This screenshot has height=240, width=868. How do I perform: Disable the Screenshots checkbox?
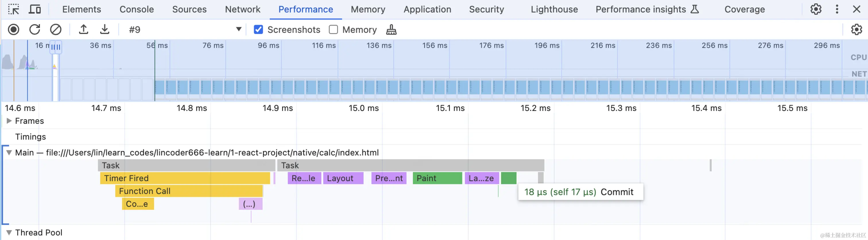click(258, 30)
